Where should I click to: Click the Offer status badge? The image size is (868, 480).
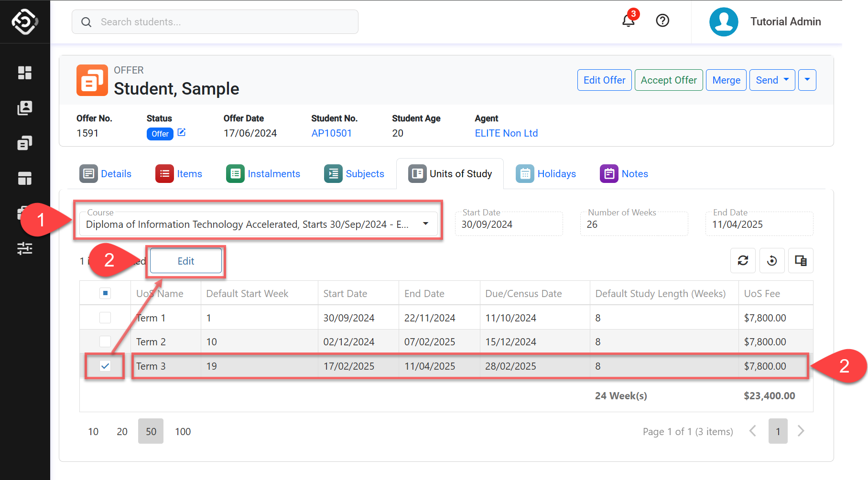click(x=160, y=134)
